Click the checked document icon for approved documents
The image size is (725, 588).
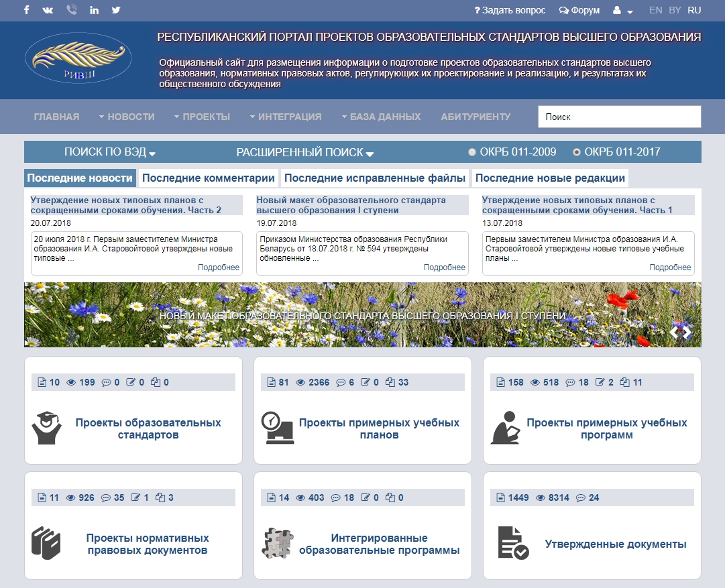513,543
